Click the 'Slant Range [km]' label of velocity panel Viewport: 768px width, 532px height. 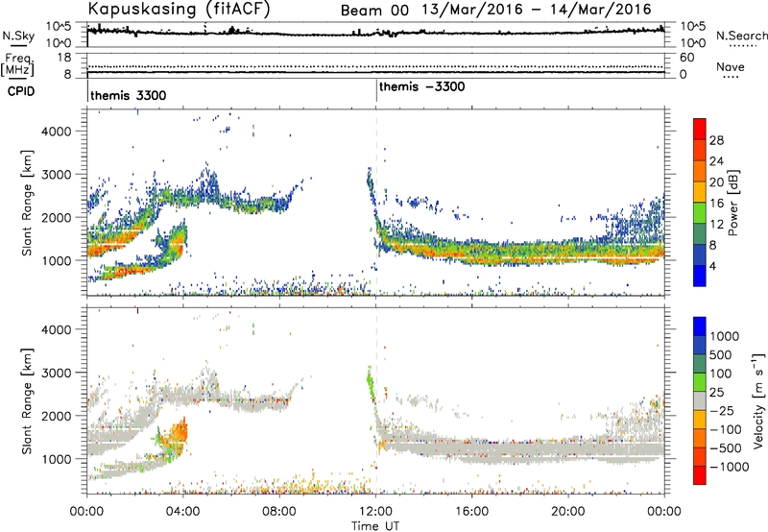[27, 401]
